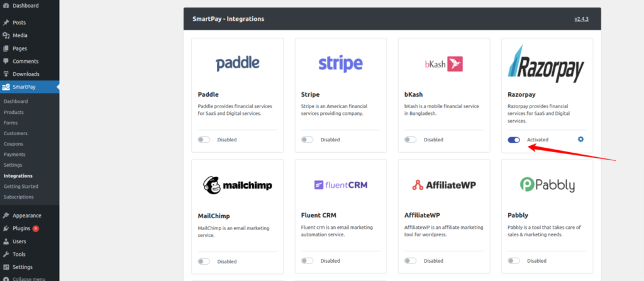The height and width of the screenshot is (281, 644).
Task: Click the Paddle logo image
Action: 238,64
